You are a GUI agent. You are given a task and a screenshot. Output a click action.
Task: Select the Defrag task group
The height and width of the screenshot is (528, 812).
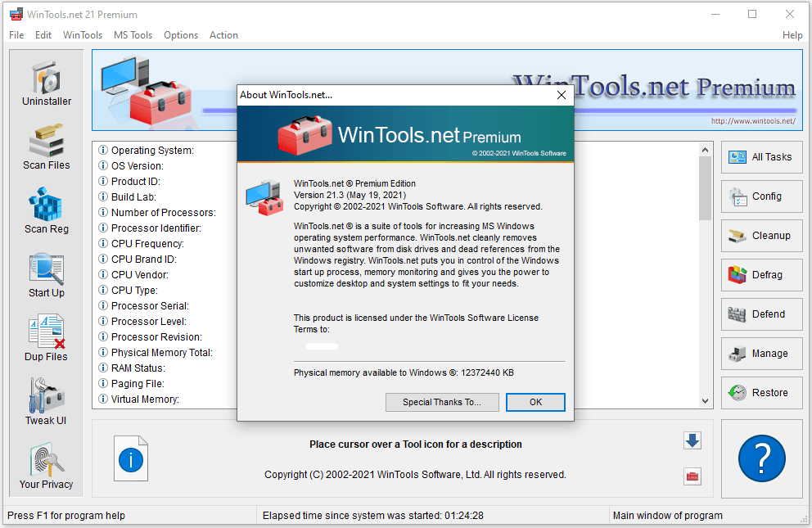pyautogui.click(x=762, y=275)
